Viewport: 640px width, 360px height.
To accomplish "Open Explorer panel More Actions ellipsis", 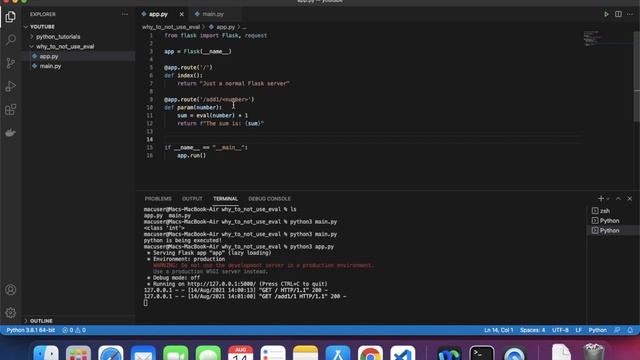I will (124, 14).
